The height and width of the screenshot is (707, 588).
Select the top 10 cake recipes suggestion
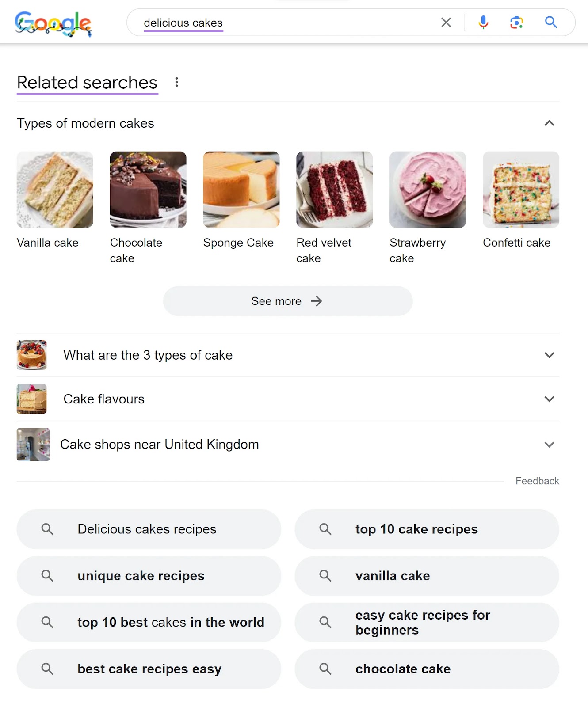[x=416, y=529]
